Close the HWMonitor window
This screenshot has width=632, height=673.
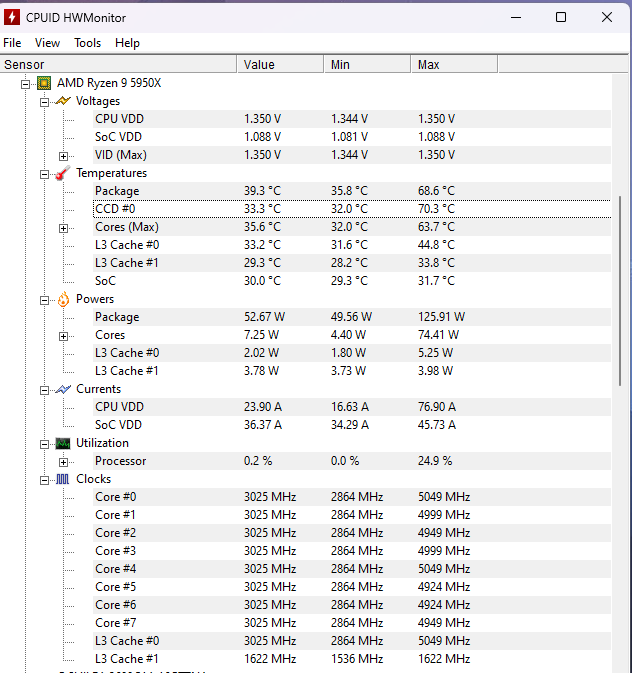[607, 18]
